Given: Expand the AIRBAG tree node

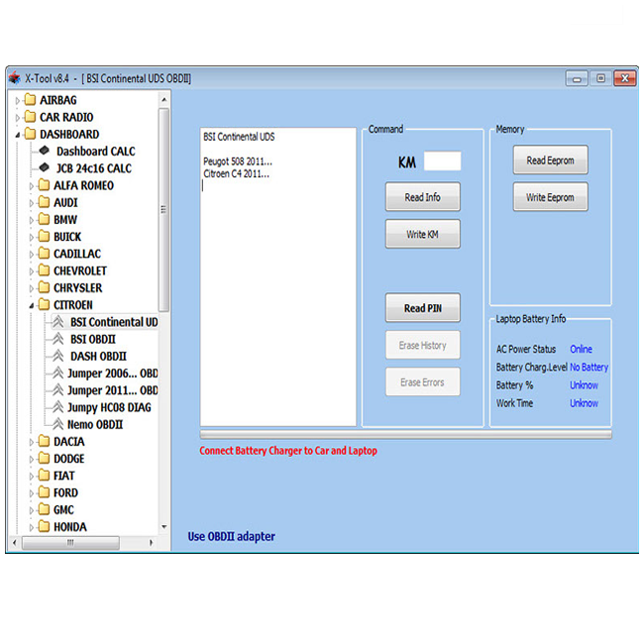Looking at the screenshot, I should coord(17,100).
